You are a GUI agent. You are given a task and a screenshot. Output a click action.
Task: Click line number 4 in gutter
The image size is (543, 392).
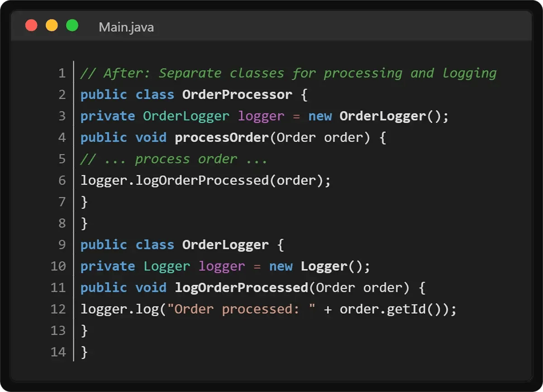click(62, 138)
